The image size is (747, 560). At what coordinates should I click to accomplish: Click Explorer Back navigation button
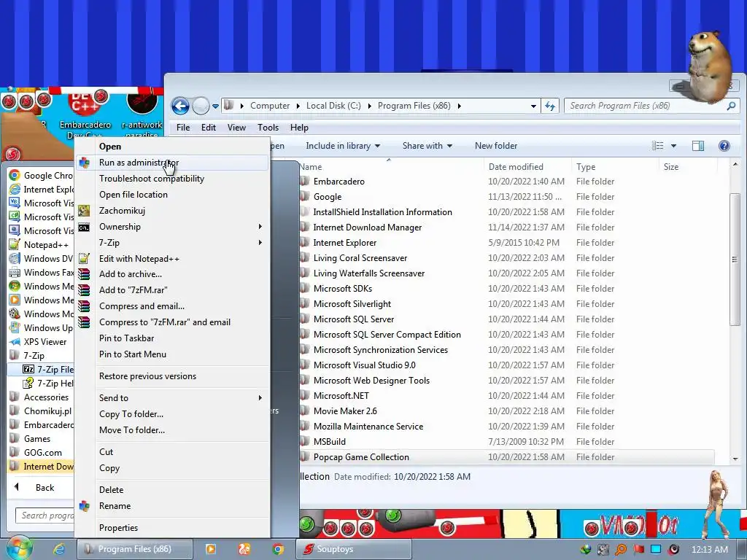coord(181,106)
